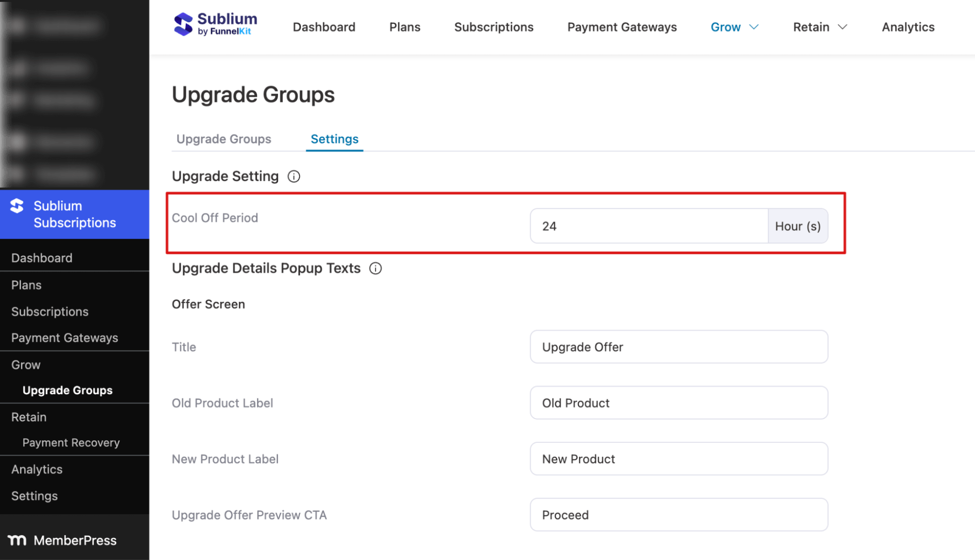
Task: Edit the Upgrade Offer Preview CTA field
Action: 678,515
